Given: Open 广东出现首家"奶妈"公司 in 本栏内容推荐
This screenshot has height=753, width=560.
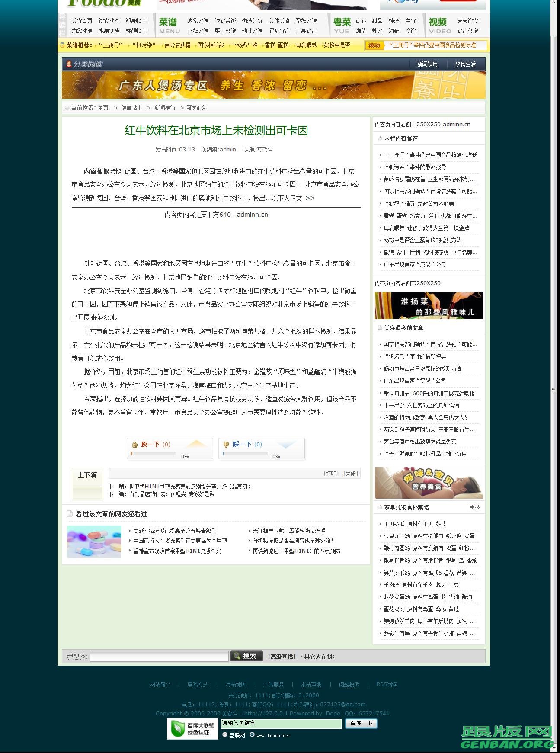Looking at the screenshot, I should 415,264.
